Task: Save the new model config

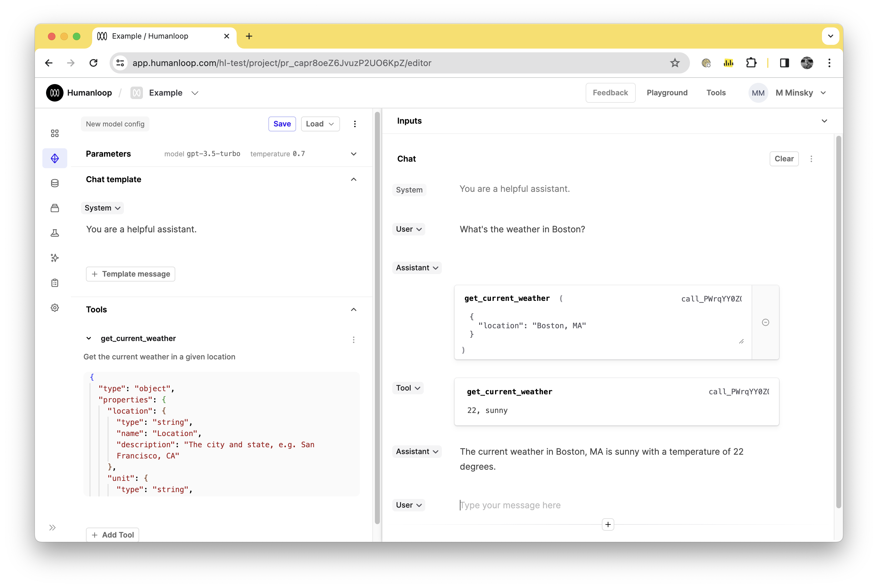Action: (282, 124)
